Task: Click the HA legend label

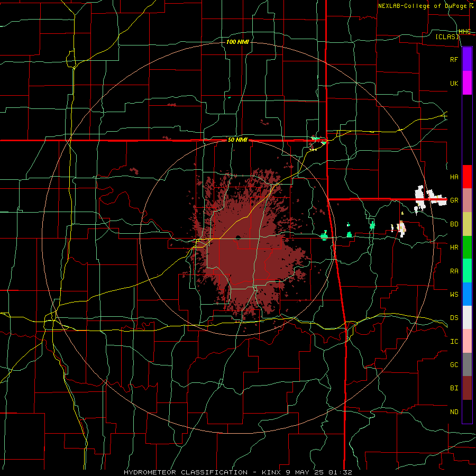Action: coord(454,177)
